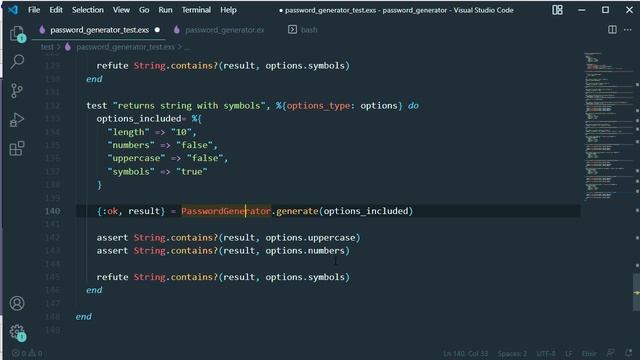Click the final 'end' keyword of module

click(84, 317)
